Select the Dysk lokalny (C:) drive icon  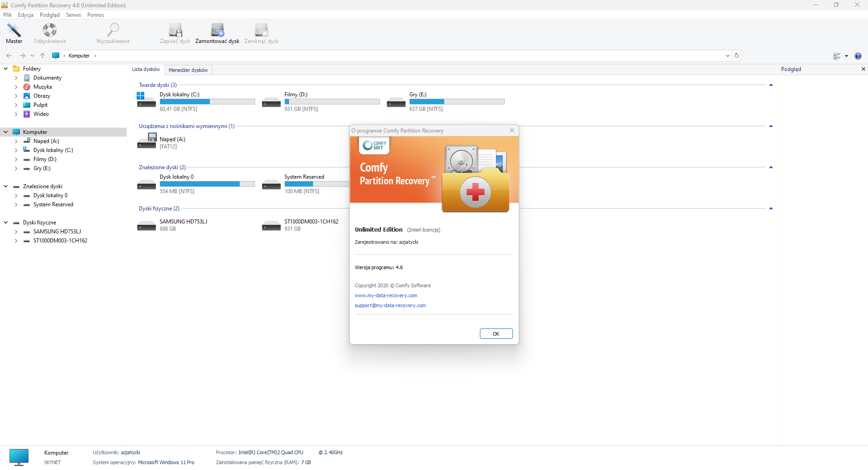(146, 100)
